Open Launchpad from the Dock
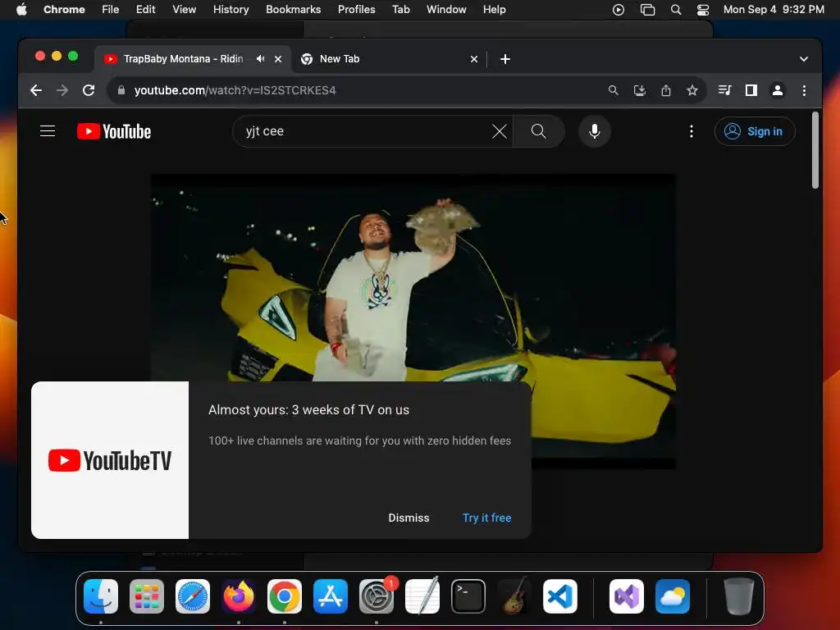The image size is (840, 630). point(147,596)
